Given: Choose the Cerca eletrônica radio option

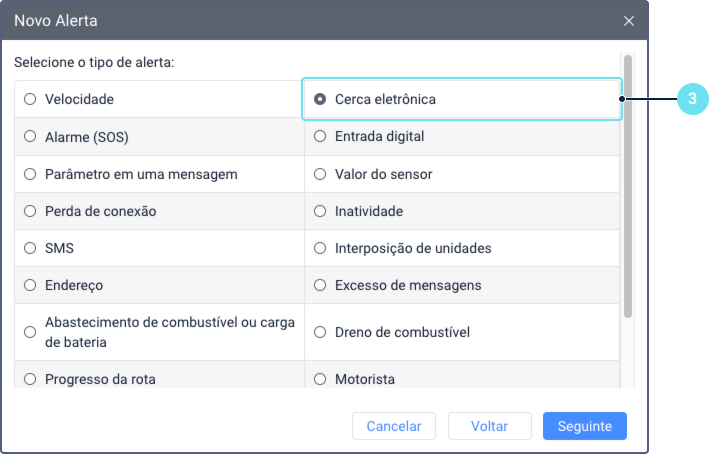Looking at the screenshot, I should [x=320, y=100].
